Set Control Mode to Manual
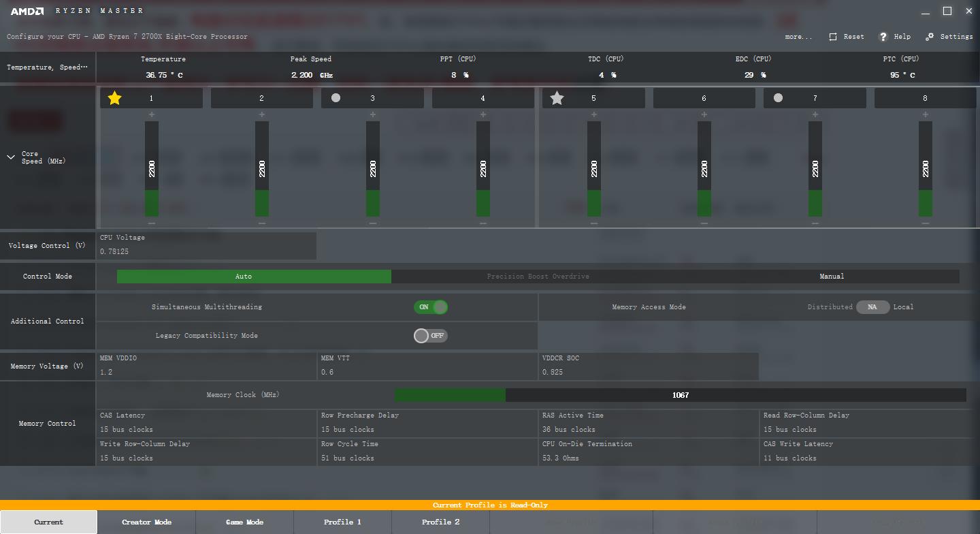This screenshot has width=980, height=534. point(832,277)
